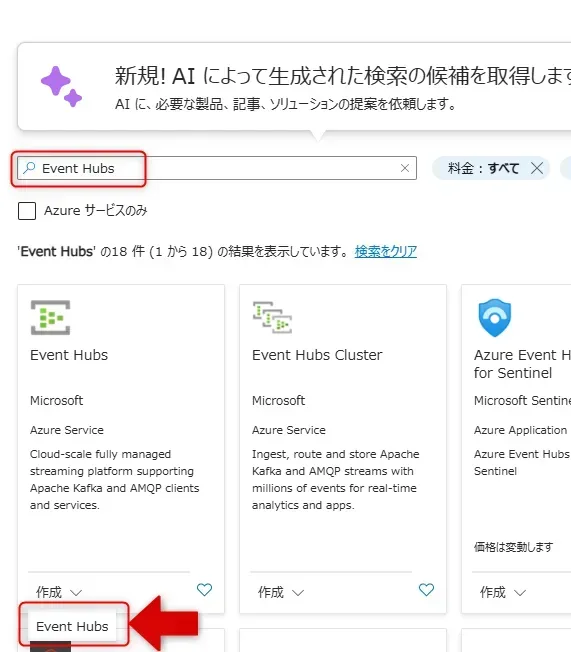571x652 pixels.
Task: Click the Sentinel shield icon
Action: point(494,318)
